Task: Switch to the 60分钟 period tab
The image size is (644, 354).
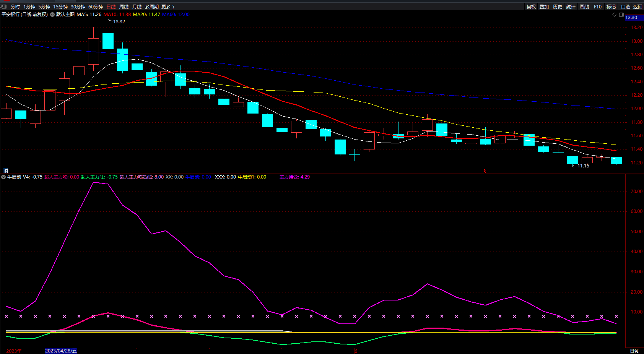Action: [x=96, y=6]
